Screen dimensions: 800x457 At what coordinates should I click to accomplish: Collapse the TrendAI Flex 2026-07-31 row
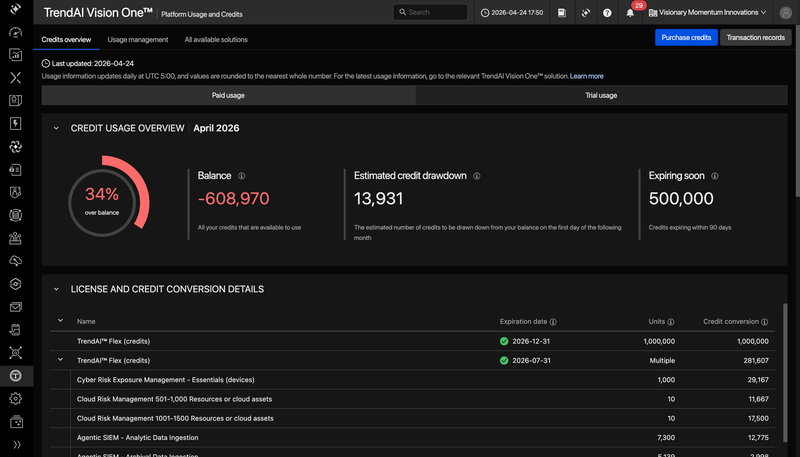[x=60, y=360]
